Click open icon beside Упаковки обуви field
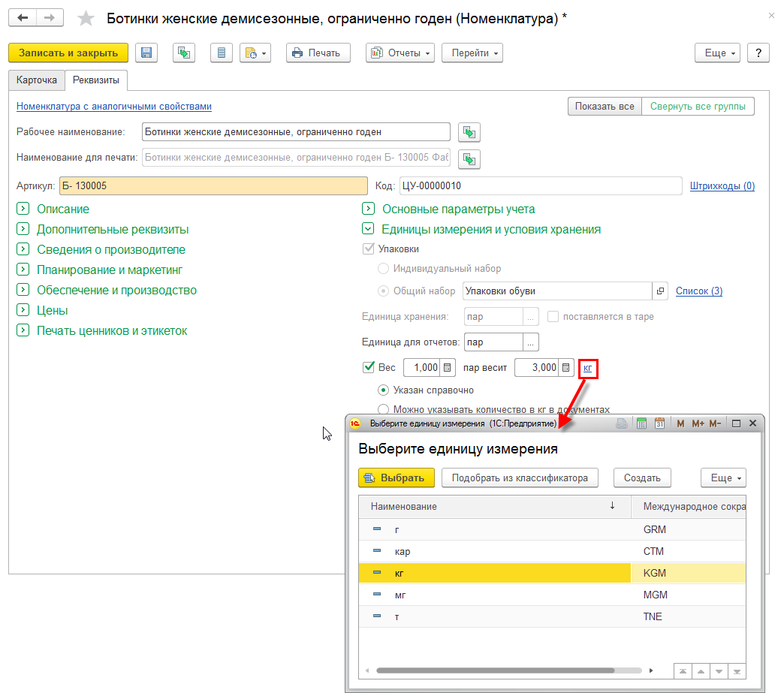Screen dimensions: 784x693 click(660, 291)
